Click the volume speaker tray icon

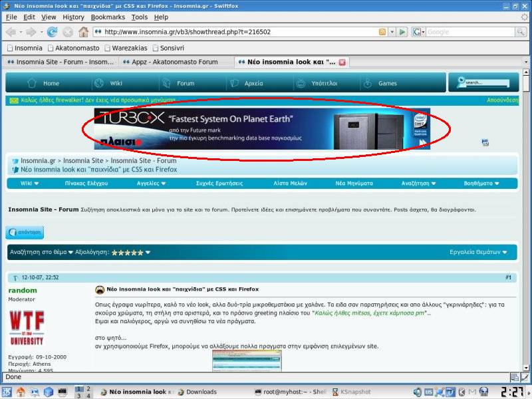tap(418, 392)
